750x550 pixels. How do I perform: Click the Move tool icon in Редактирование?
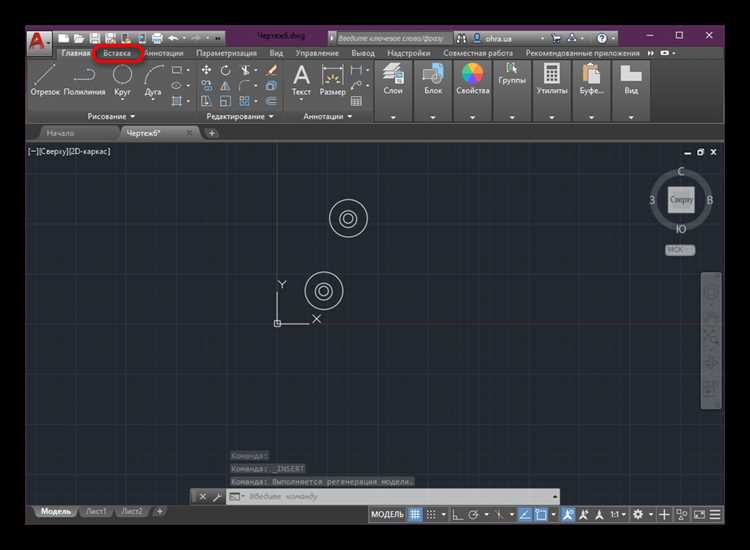[x=206, y=70]
